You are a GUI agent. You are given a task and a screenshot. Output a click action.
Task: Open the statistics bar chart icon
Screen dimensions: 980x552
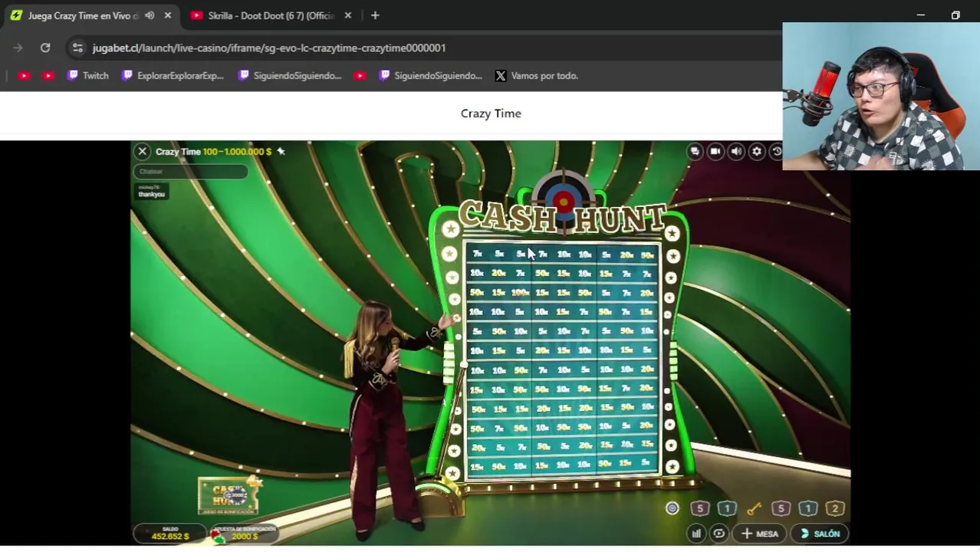(696, 534)
